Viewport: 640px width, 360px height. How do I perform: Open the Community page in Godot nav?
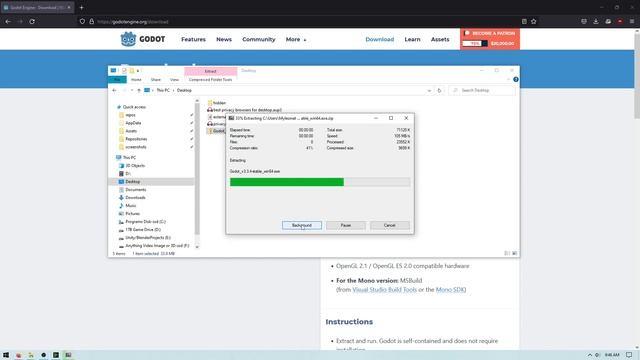click(x=258, y=40)
